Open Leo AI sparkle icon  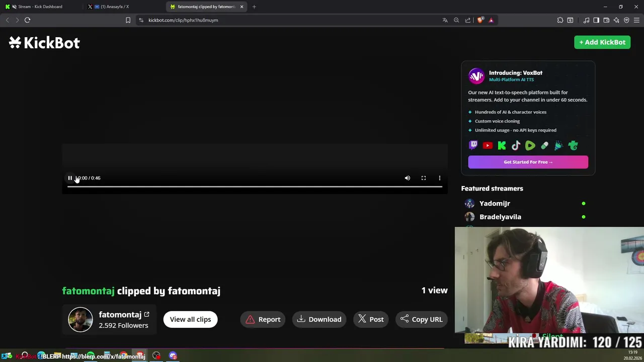tap(616, 20)
